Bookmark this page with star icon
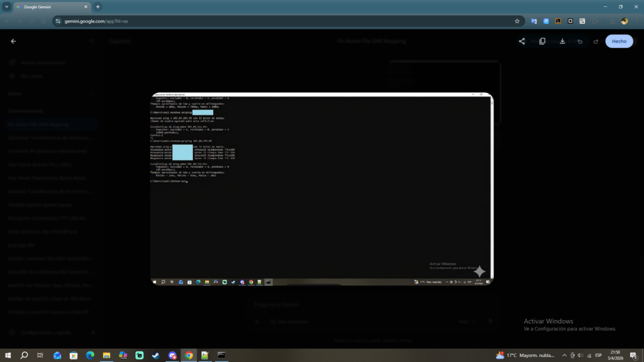Screen dimensions: 644x362 517,21
